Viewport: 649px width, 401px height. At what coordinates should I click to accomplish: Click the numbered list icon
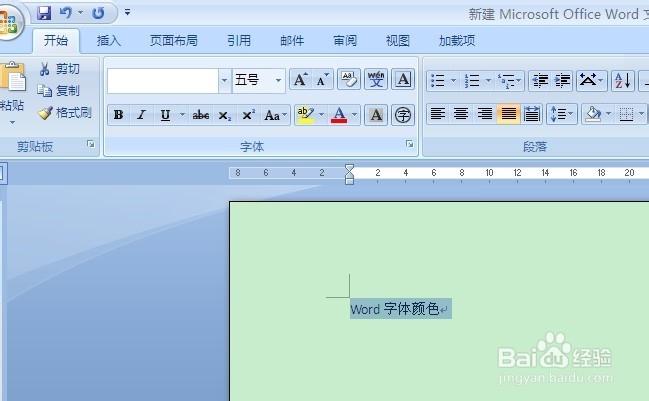pyautogui.click(x=472, y=80)
